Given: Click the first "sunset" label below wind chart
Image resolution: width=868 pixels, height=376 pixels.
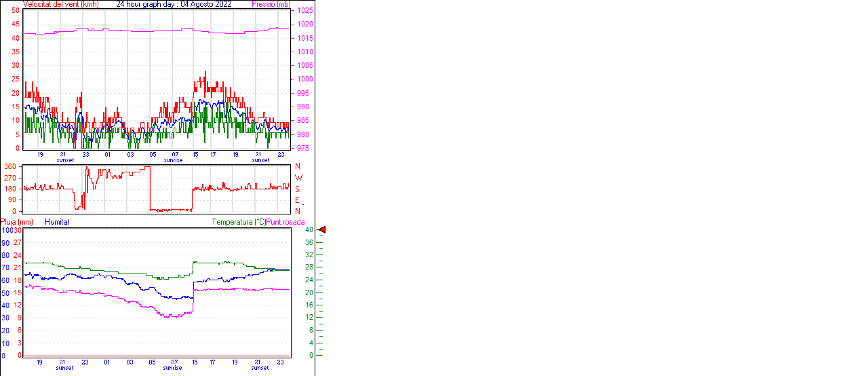Looking at the screenshot, I should click(66, 160).
